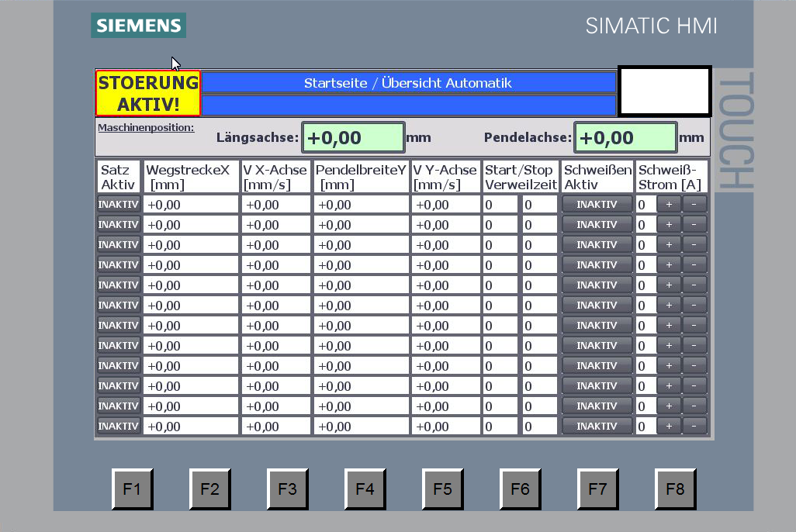
Task: Click the plus button in fifth row
Action: point(669,285)
